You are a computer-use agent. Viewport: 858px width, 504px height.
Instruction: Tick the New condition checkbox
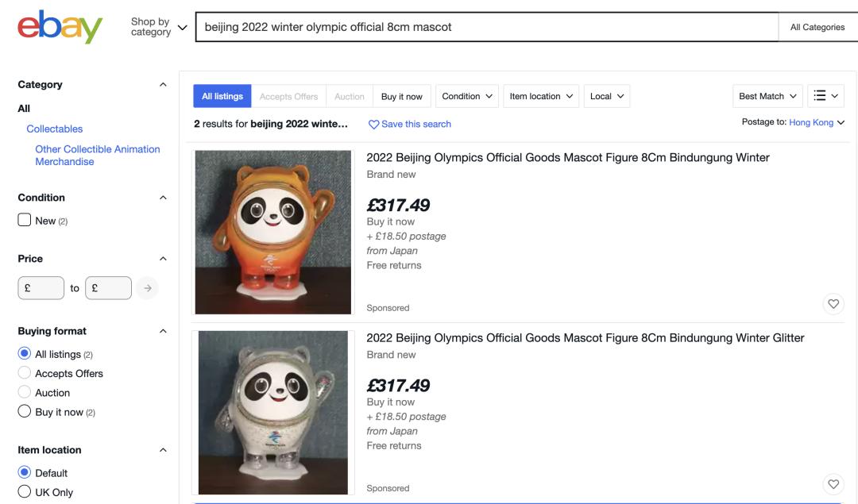click(25, 220)
